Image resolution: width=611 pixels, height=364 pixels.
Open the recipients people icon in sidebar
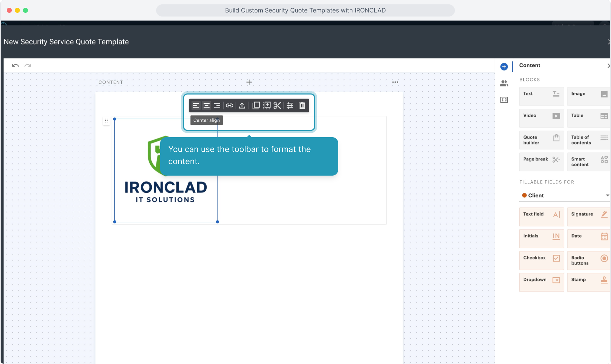[504, 83]
